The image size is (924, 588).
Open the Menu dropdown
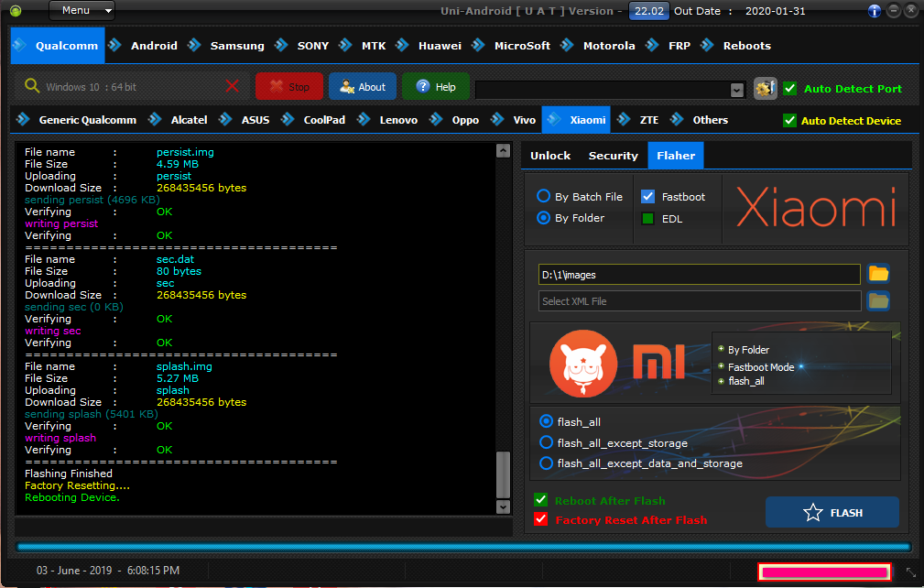[x=82, y=11]
